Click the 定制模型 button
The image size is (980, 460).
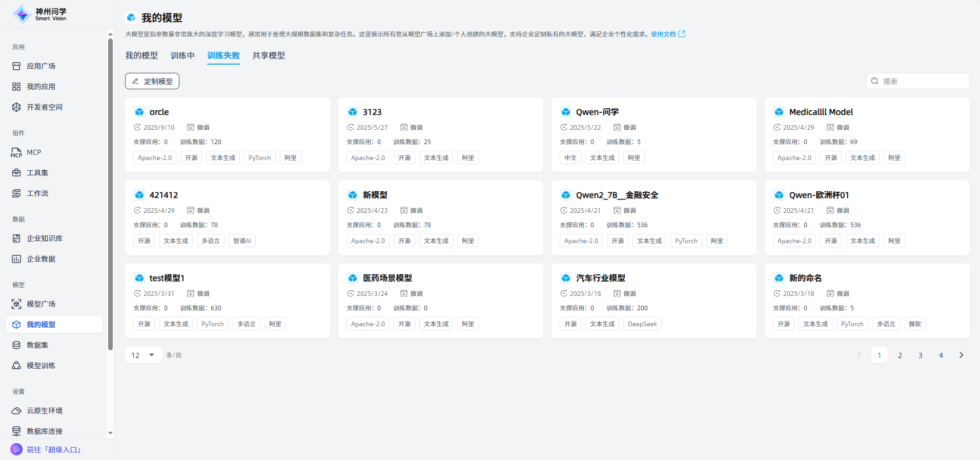click(152, 81)
